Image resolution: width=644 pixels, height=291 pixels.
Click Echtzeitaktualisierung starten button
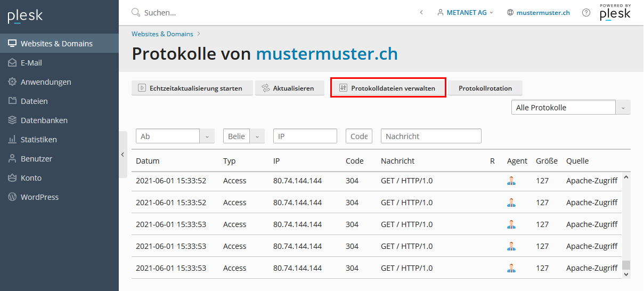coord(190,88)
